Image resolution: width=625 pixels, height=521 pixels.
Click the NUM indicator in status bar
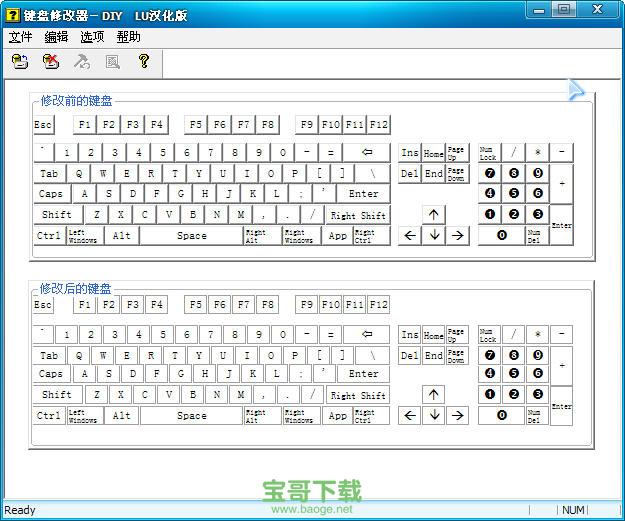pyautogui.click(x=573, y=510)
